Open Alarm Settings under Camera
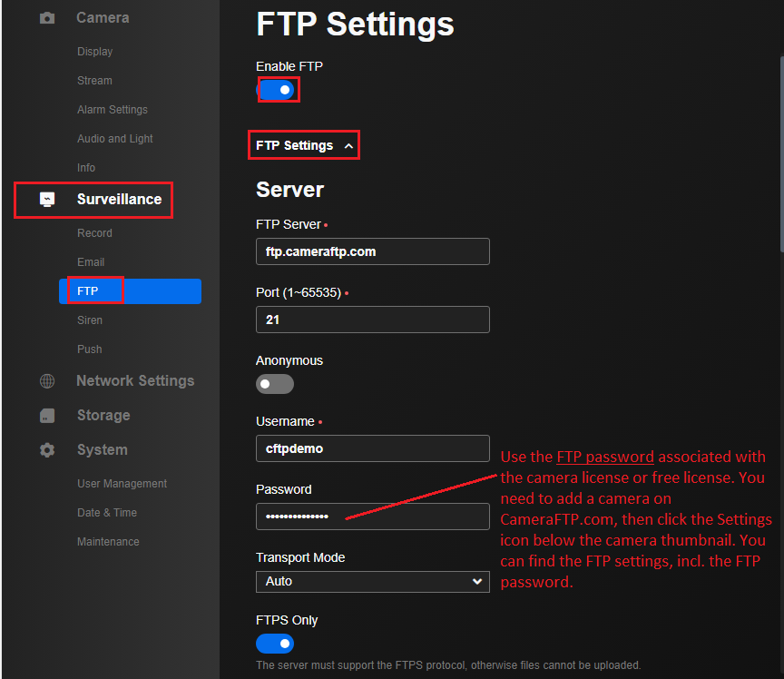This screenshot has width=784, height=679. tap(113, 110)
